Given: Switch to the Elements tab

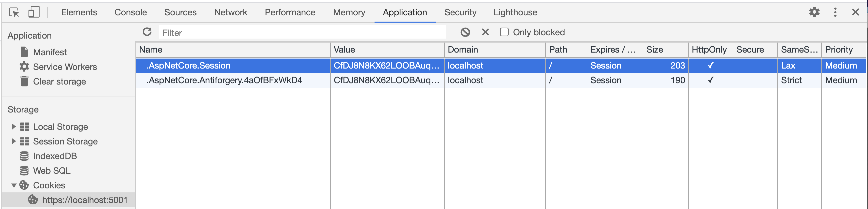Looking at the screenshot, I should pyautogui.click(x=79, y=12).
